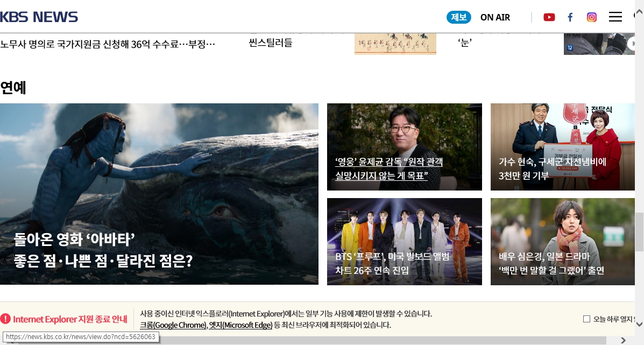Open the historical painting thumbnail
Screen dimensions: 644x345
(x=395, y=44)
